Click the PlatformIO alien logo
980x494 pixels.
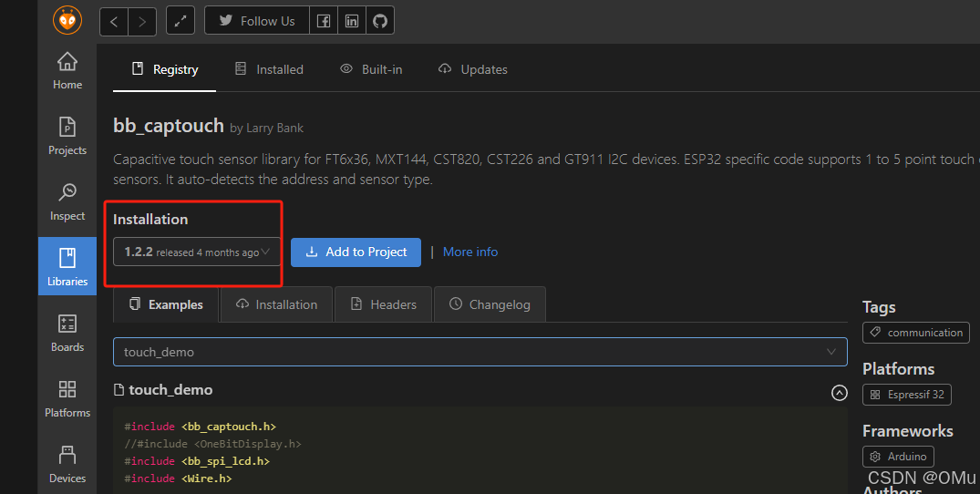click(67, 21)
